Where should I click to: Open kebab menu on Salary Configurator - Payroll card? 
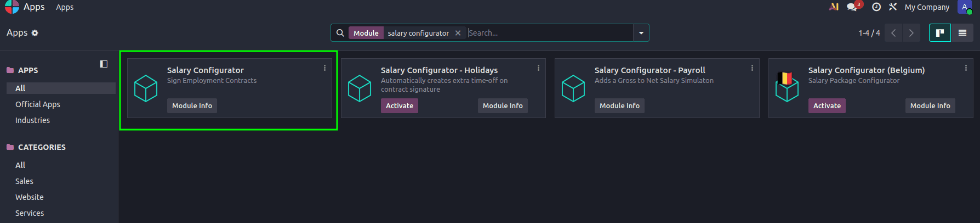[752, 68]
